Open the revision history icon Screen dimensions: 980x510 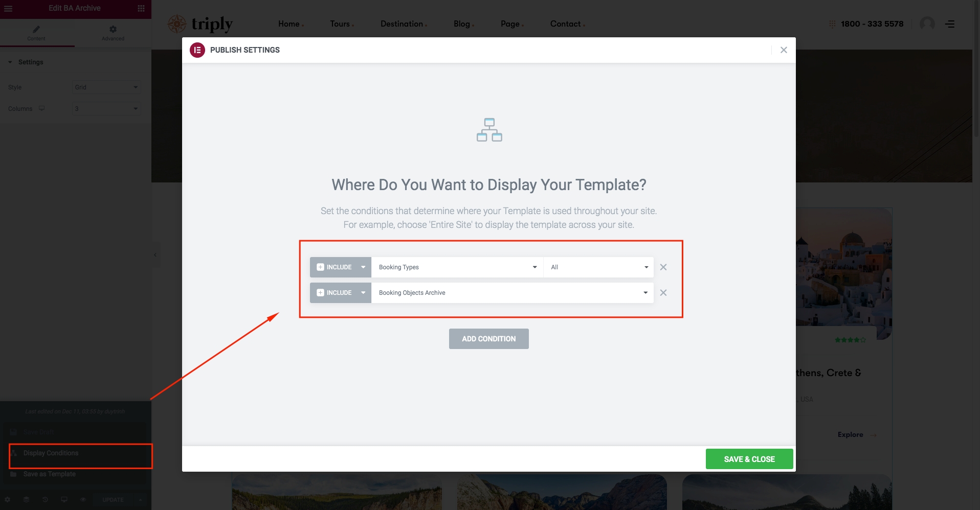click(45, 499)
